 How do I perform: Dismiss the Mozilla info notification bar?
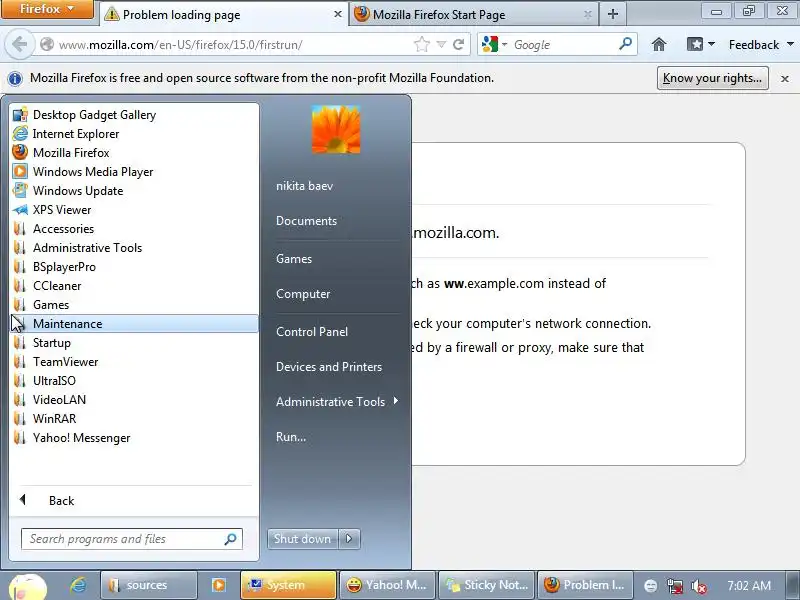point(785,79)
